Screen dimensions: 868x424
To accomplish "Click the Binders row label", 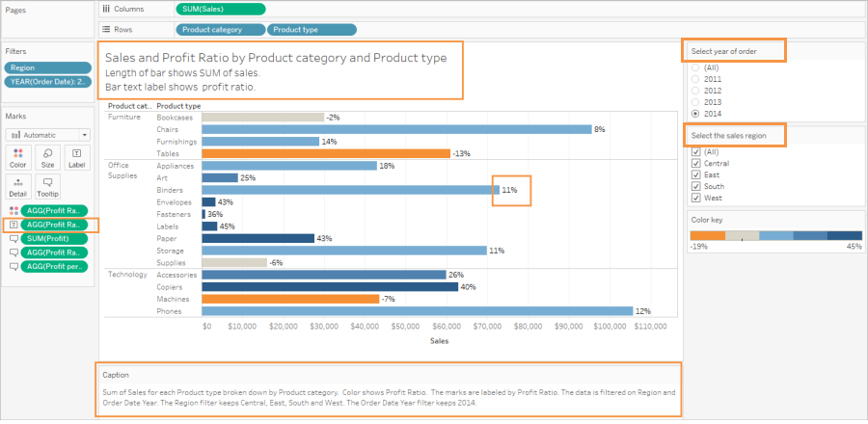I will [168, 190].
